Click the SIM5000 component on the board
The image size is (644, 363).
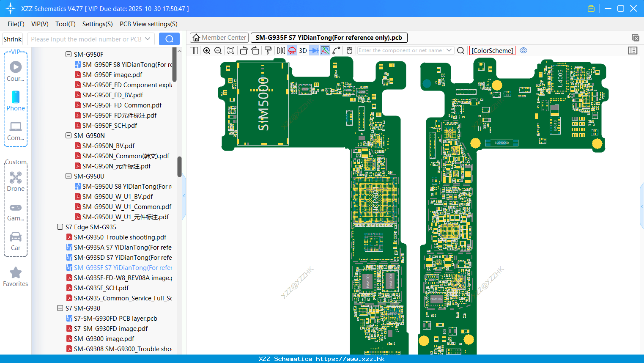(263, 104)
